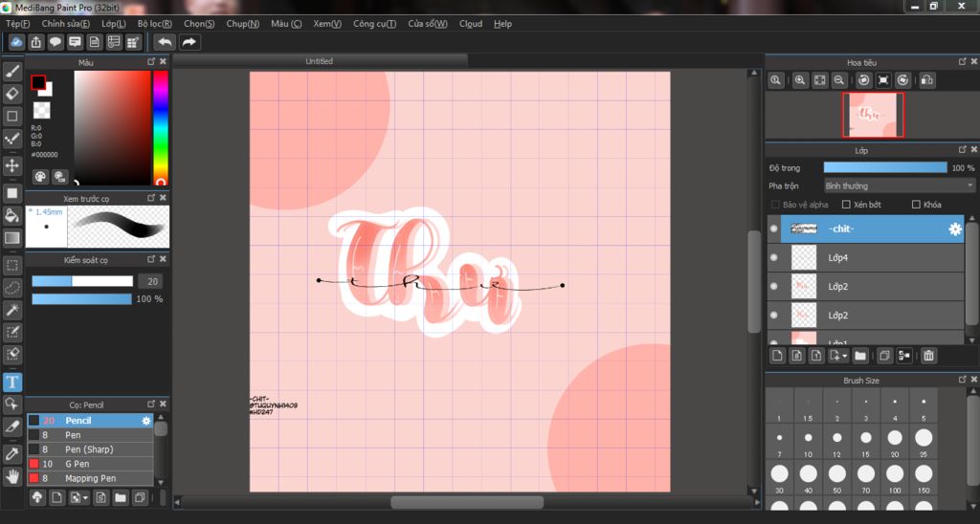Open the Help menu

click(502, 24)
